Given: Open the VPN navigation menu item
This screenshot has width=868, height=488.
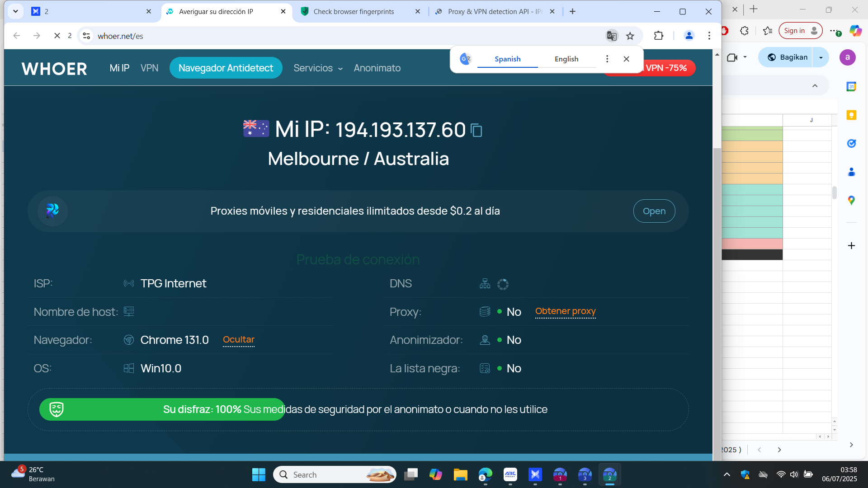Looking at the screenshot, I should coord(149,68).
